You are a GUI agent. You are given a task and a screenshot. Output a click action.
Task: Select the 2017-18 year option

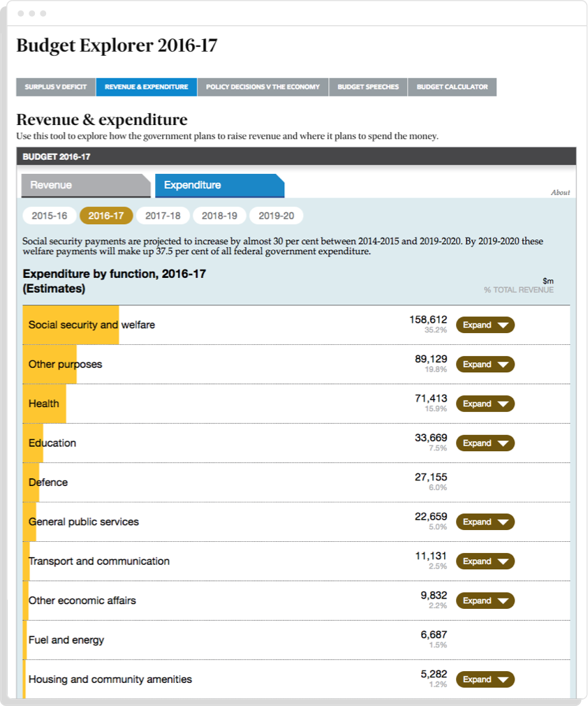(163, 216)
